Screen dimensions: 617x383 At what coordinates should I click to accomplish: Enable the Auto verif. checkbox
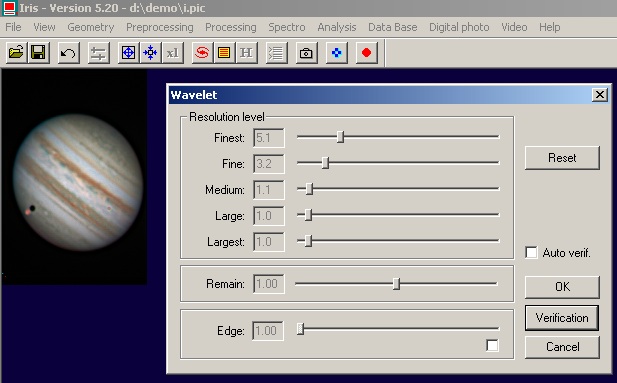(531, 253)
